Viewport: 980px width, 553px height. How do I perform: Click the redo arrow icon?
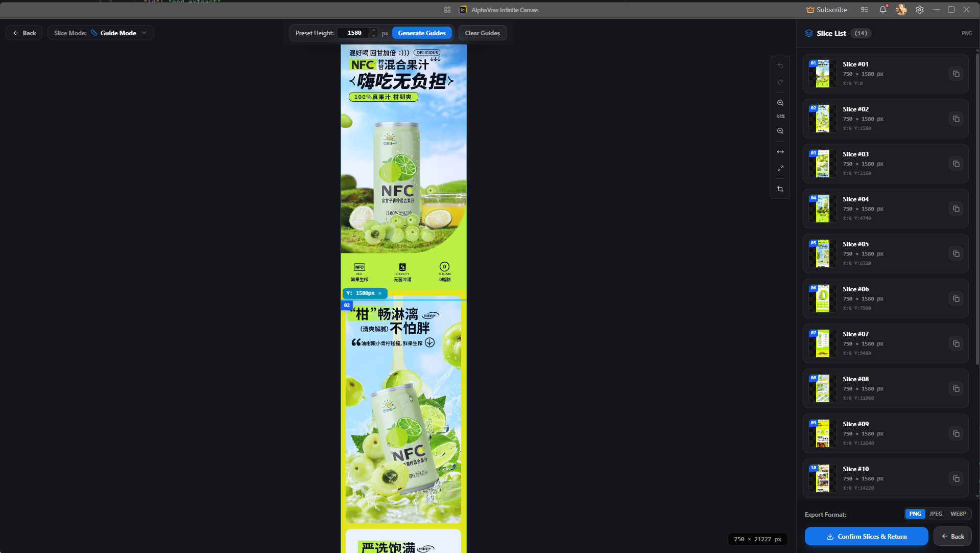coord(780,82)
